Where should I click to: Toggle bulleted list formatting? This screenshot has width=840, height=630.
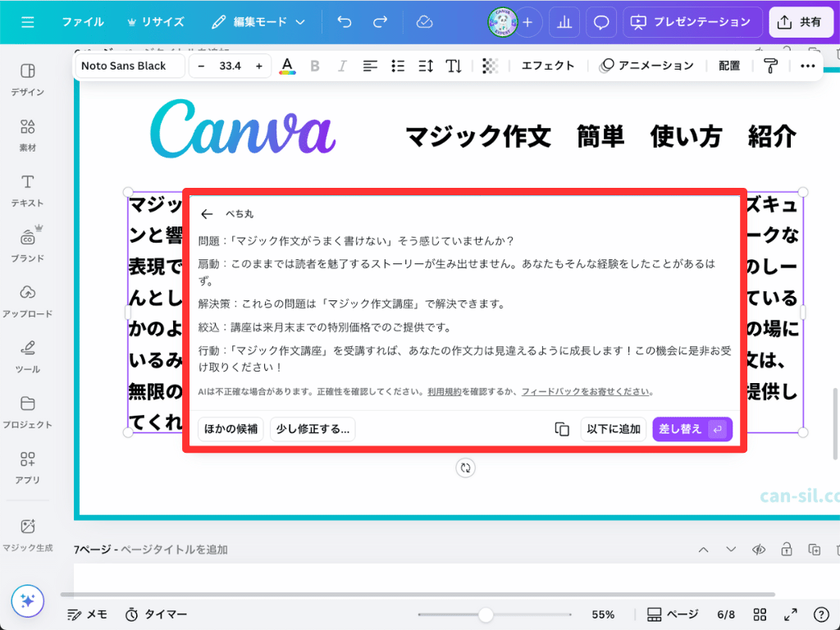(x=398, y=66)
